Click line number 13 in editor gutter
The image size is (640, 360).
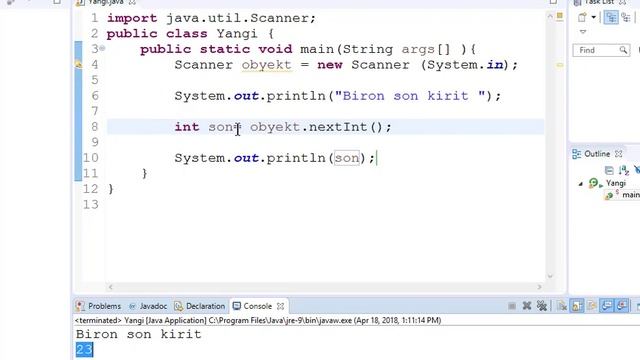(x=91, y=204)
